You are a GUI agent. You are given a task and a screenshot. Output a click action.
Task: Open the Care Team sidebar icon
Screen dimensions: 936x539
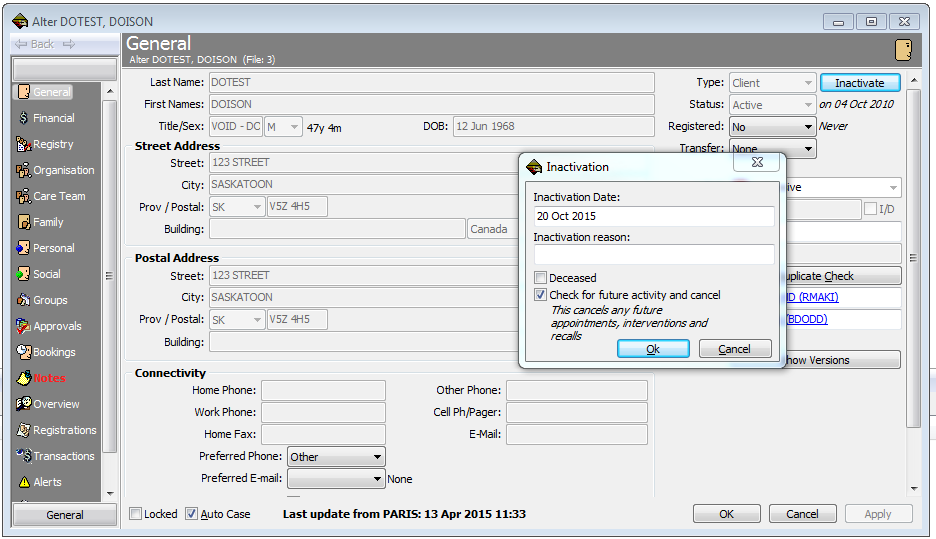click(x=24, y=196)
